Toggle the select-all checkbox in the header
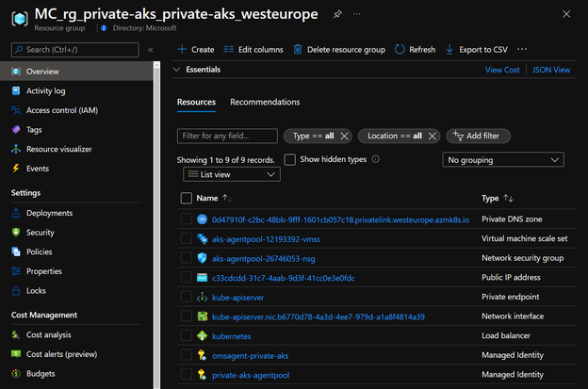The height and width of the screenshot is (389, 588). [187, 198]
